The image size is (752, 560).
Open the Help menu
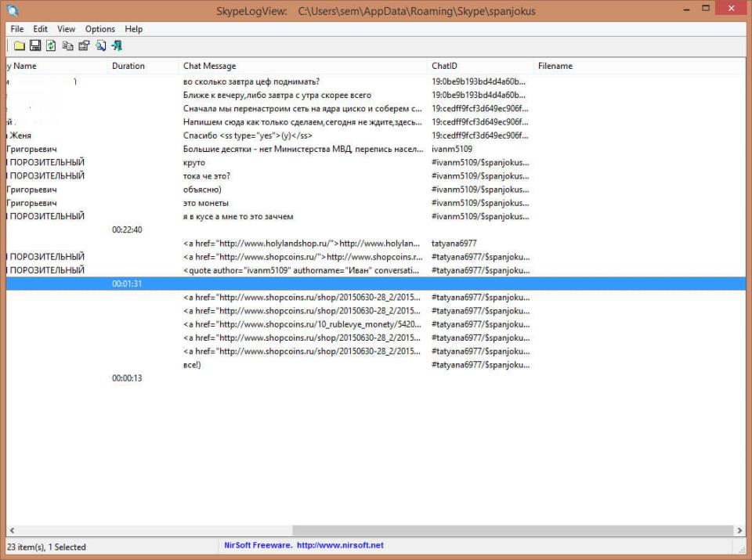pos(134,29)
